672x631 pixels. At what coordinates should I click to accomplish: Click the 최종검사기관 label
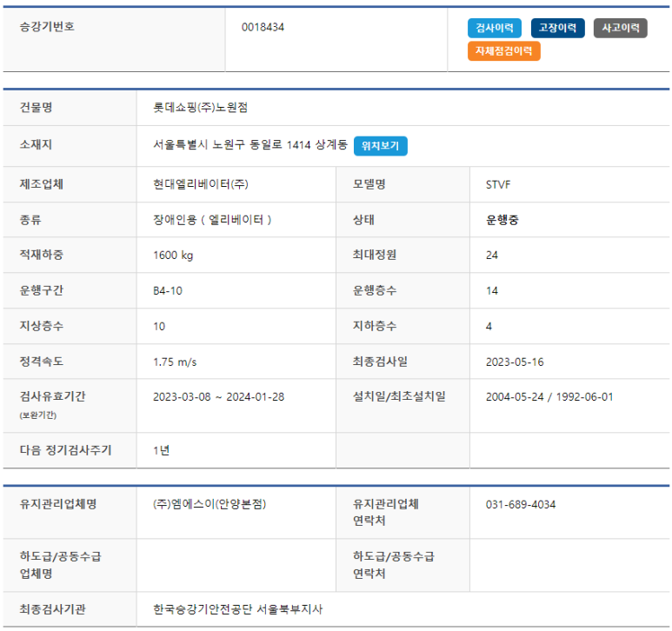[53, 609]
